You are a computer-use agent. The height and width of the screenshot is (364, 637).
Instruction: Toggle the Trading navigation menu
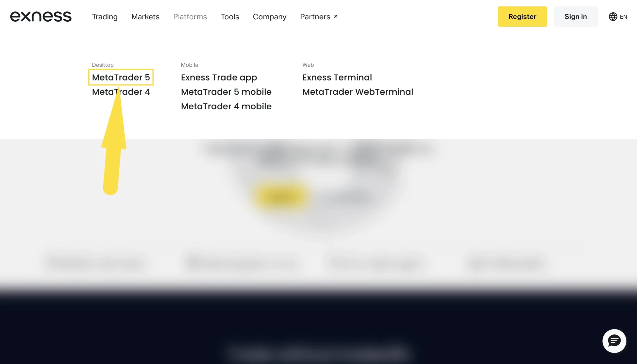tap(105, 17)
